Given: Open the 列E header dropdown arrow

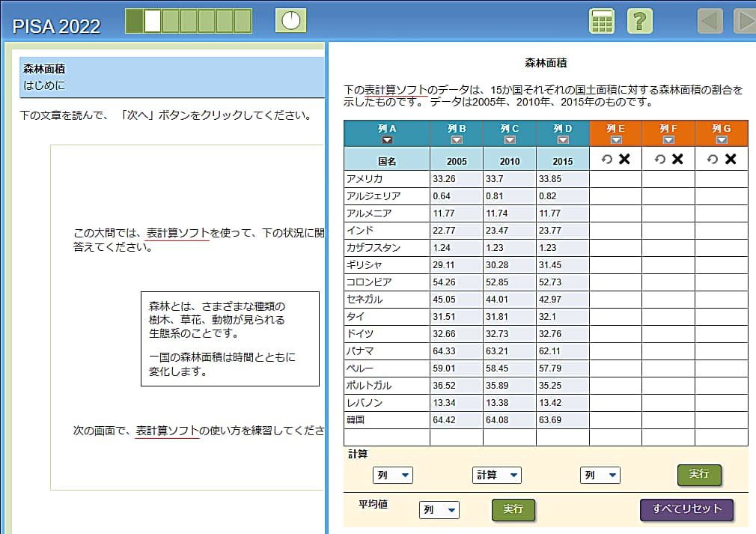Looking at the screenshot, I should coord(615,139).
